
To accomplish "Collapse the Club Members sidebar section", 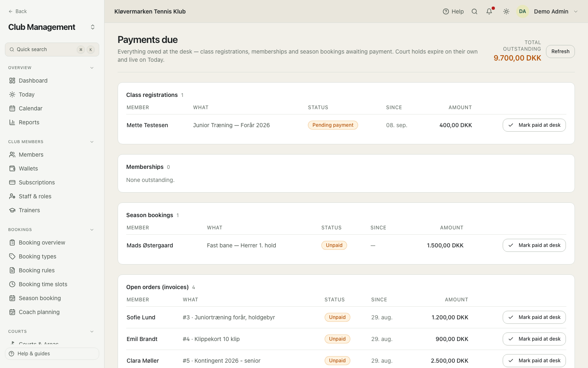I will pyautogui.click(x=92, y=142).
